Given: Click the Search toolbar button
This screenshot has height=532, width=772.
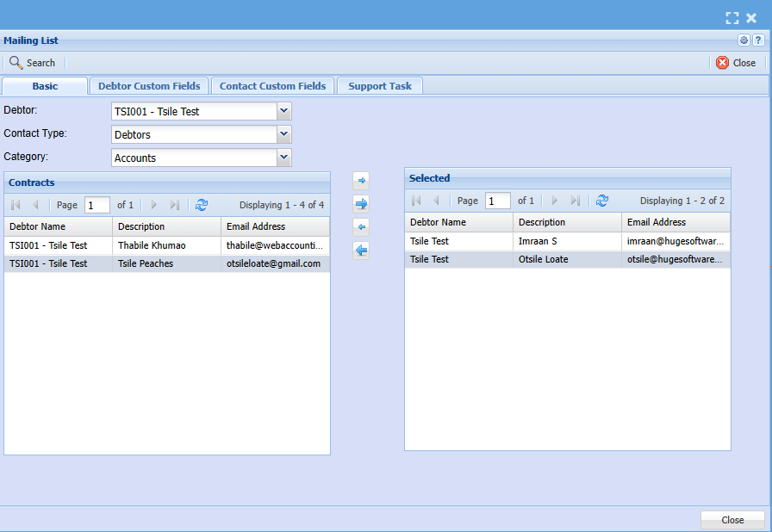Looking at the screenshot, I should click(32, 63).
